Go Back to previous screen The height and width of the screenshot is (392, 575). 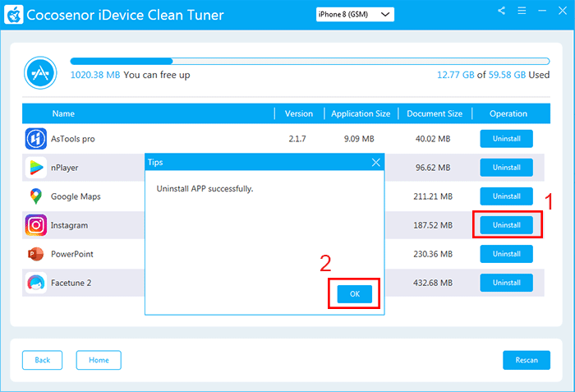point(42,360)
